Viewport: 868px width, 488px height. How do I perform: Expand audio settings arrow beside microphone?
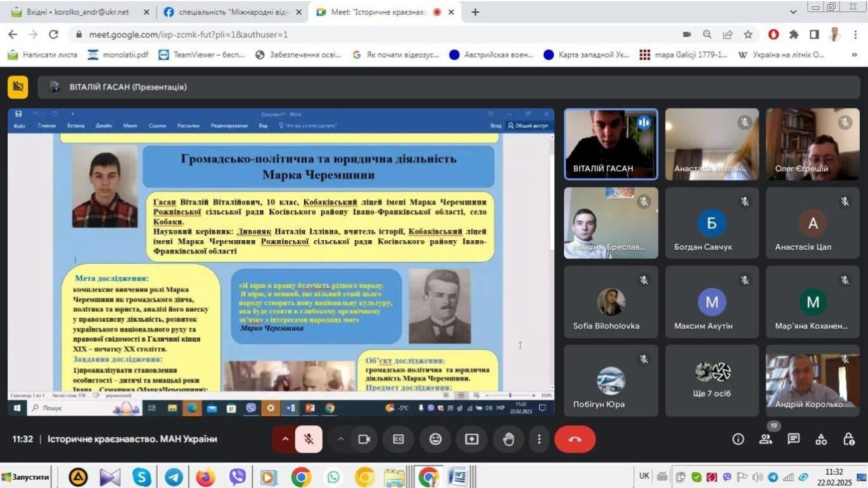point(285,439)
